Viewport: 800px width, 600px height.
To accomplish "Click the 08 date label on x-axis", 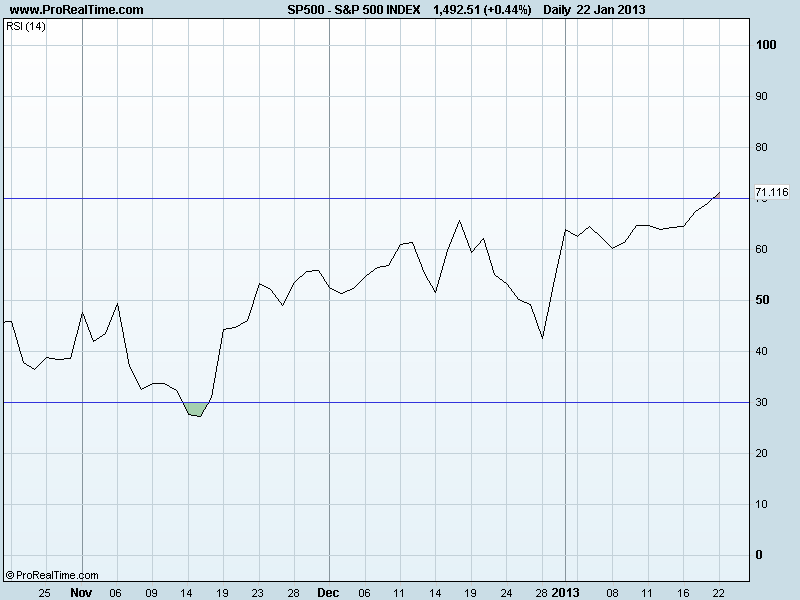I will pyautogui.click(x=612, y=593).
